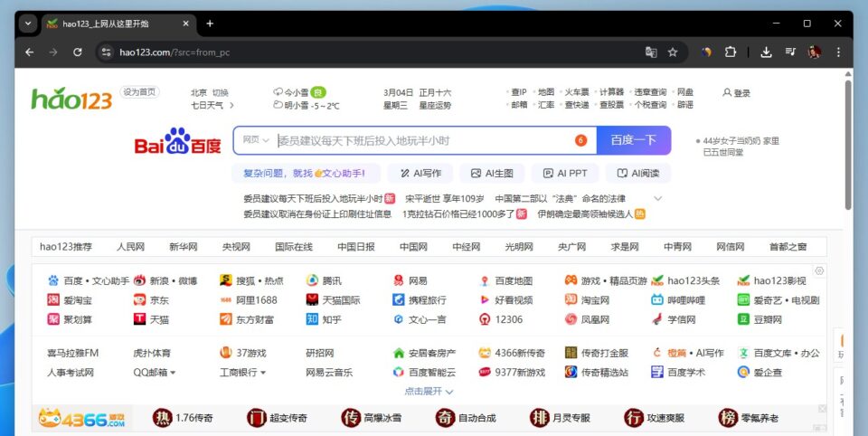Select the 中国日报 tab
868x436 pixels.
point(356,247)
